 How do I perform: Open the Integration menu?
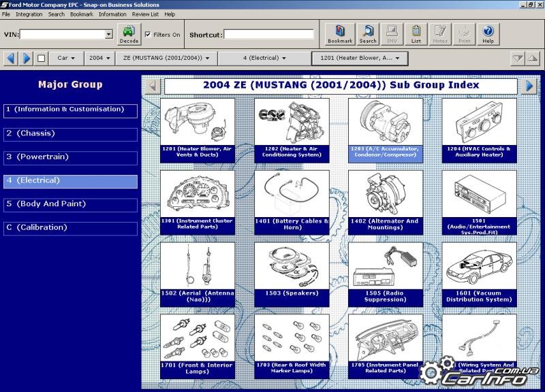[x=29, y=14]
